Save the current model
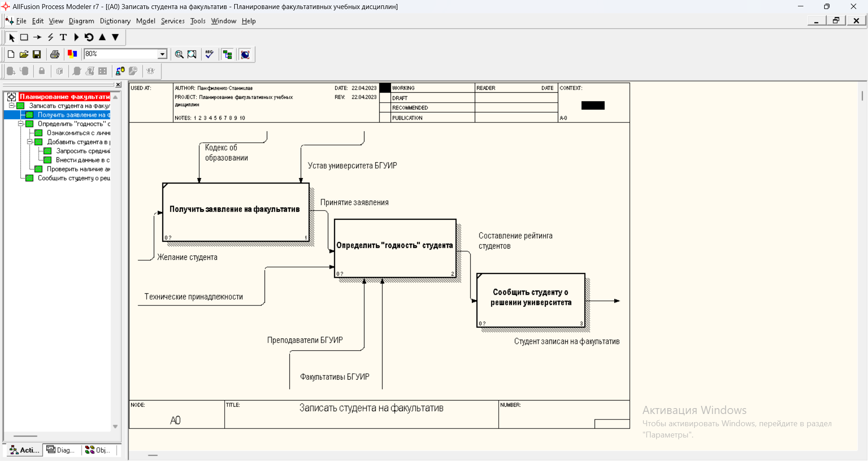The width and height of the screenshot is (868, 461). coord(37,54)
